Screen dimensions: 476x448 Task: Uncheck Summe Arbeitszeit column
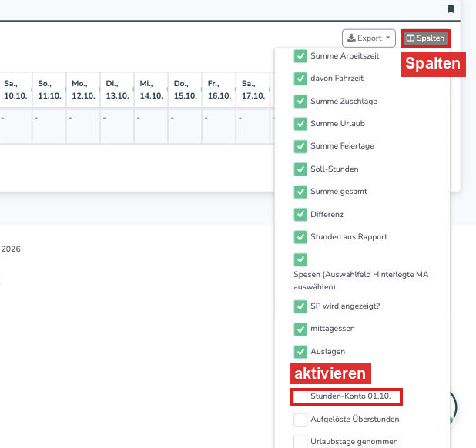pos(300,56)
